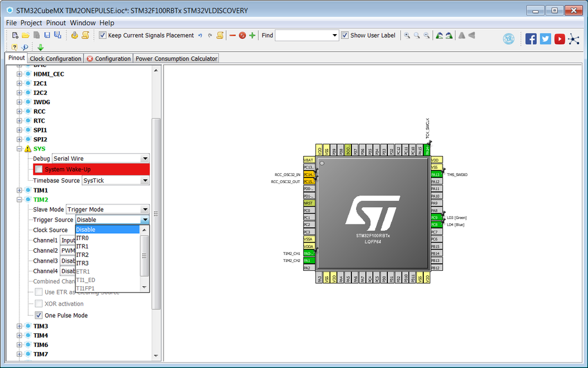Click the zoom out magnifier icon
Screen dimensions: 588x368
coord(426,35)
